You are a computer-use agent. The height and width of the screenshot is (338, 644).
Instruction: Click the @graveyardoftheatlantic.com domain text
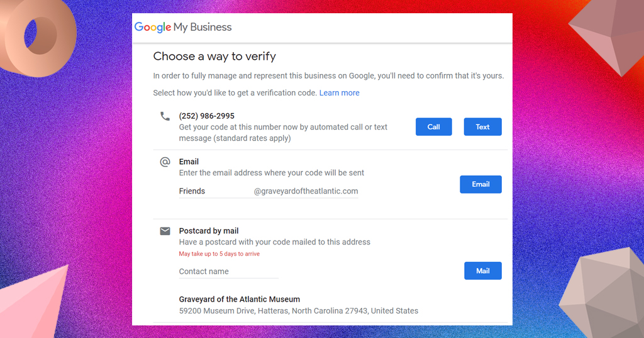tap(306, 191)
